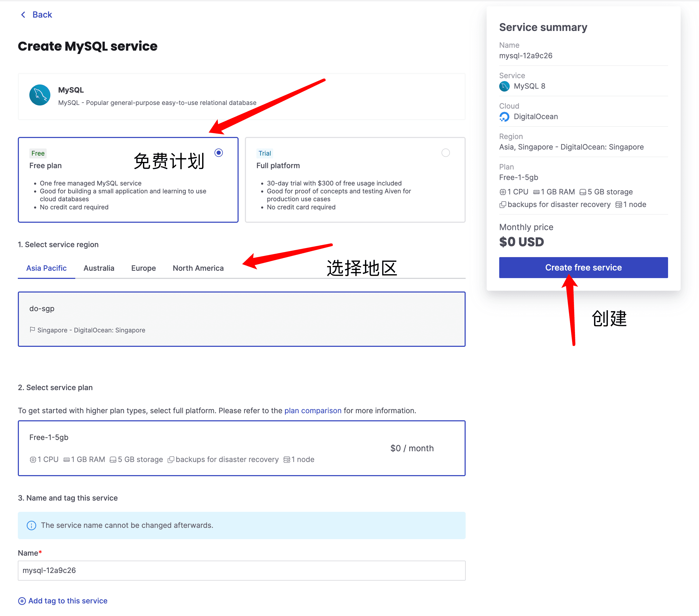Select the Full platform trial radio button
Viewport: 699px width, 616px height.
(446, 153)
